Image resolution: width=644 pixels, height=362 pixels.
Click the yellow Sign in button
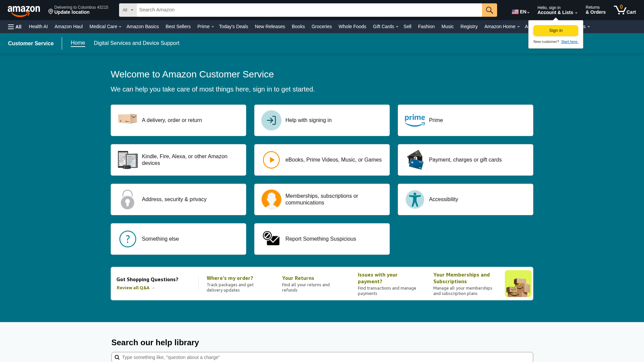click(556, 31)
